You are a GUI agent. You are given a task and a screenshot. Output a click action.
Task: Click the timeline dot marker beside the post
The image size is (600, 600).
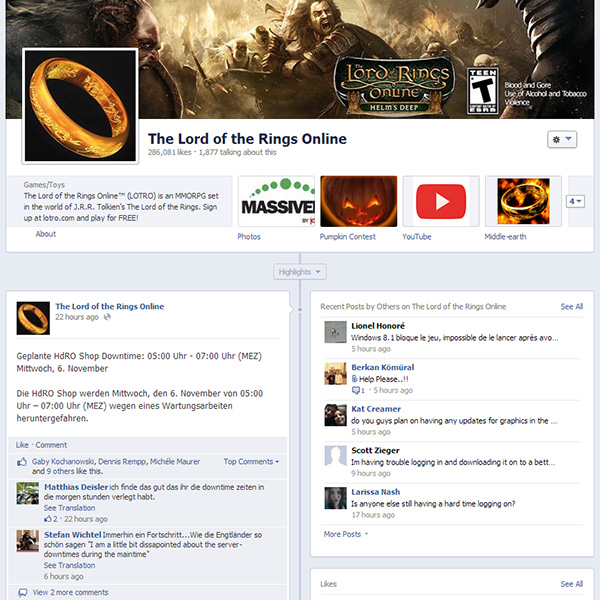tap(300, 309)
